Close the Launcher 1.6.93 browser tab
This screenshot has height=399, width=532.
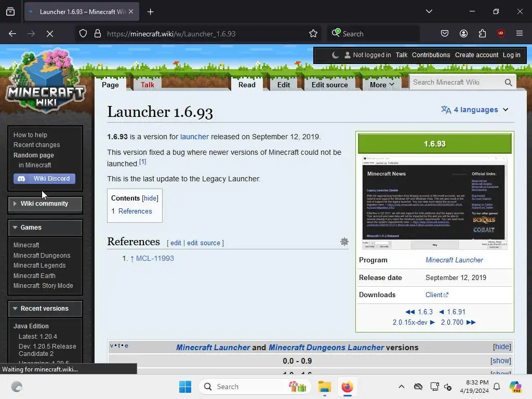131,11
